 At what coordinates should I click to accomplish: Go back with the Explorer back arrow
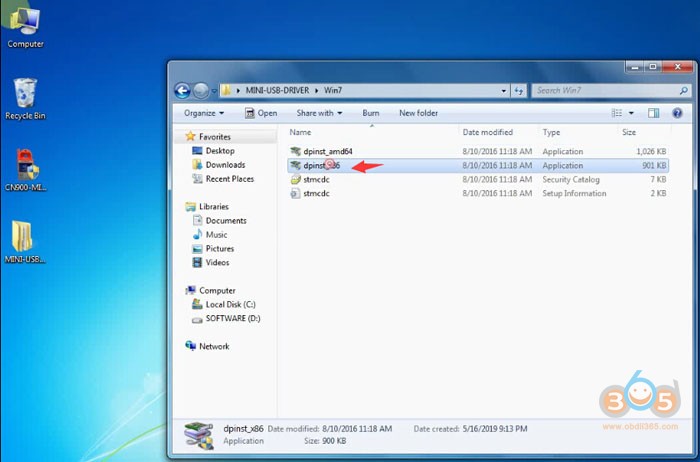[x=182, y=91]
